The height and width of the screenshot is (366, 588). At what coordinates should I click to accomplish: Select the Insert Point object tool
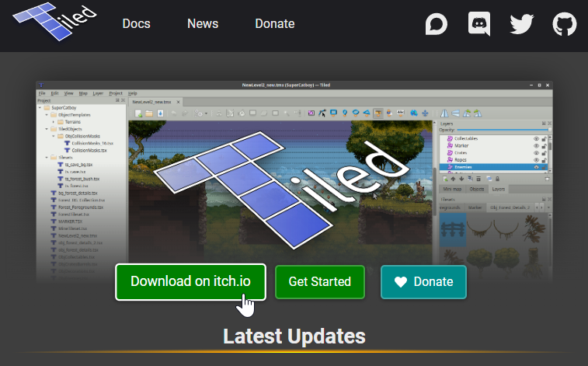(345, 113)
